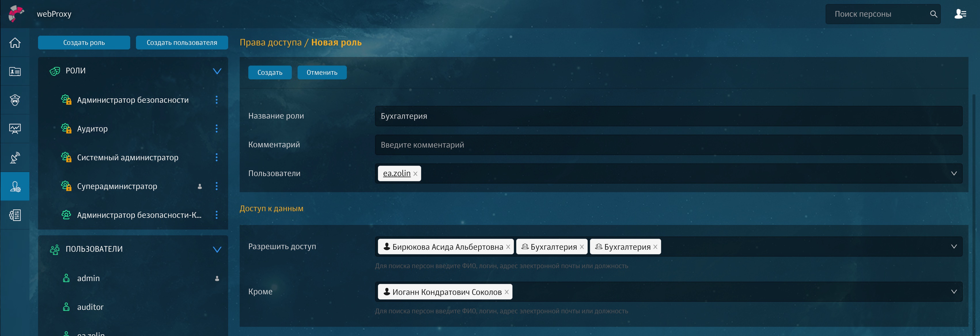Select the auditor user
This screenshot has height=336, width=980.
click(90, 307)
